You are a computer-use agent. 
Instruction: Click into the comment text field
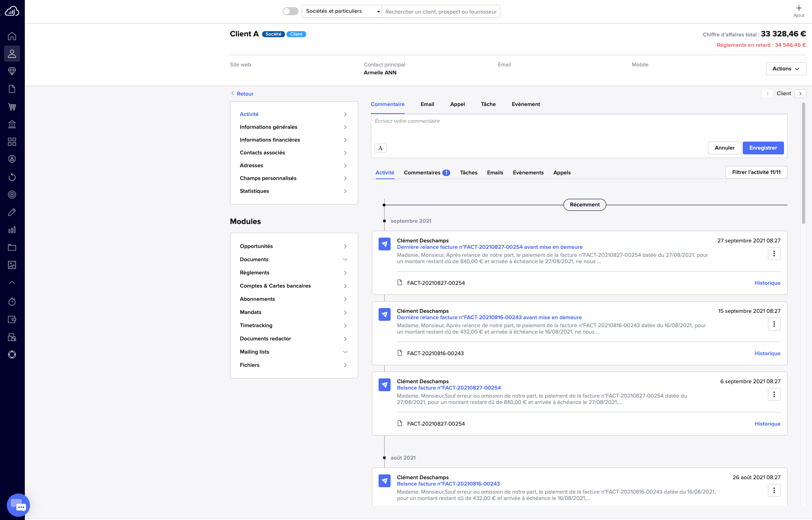pyautogui.click(x=578, y=127)
